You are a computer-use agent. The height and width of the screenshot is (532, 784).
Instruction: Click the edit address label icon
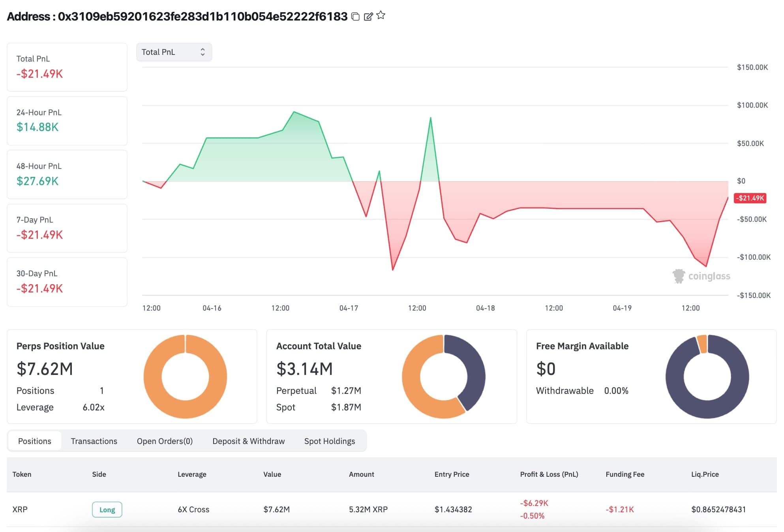coord(368,16)
